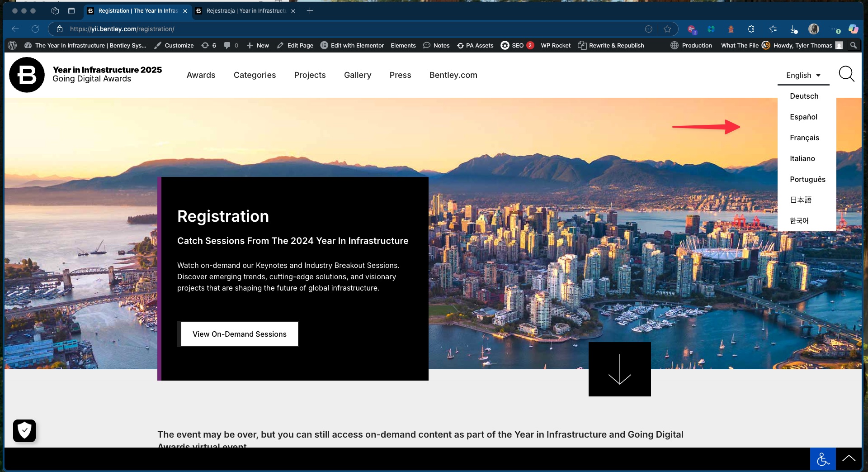Click Edit with Elementor
The height and width of the screenshot is (472, 868).
[352, 45]
